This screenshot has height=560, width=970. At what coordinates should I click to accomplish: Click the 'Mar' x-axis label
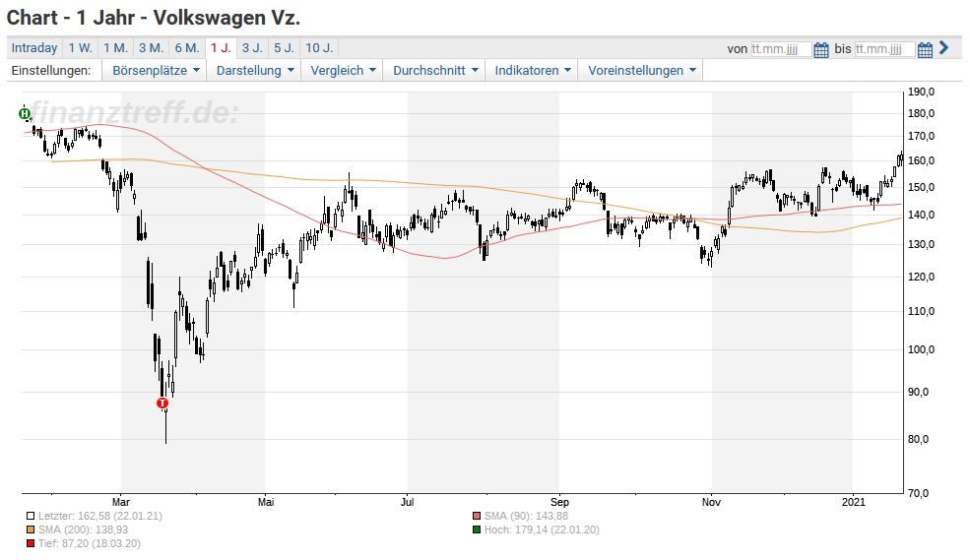point(120,502)
